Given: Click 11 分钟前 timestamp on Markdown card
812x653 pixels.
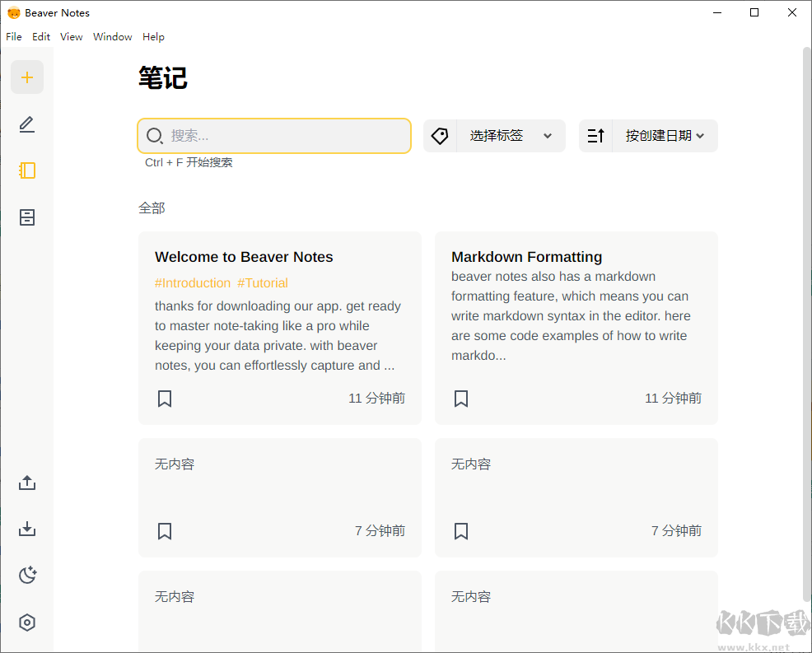Looking at the screenshot, I should pos(673,399).
